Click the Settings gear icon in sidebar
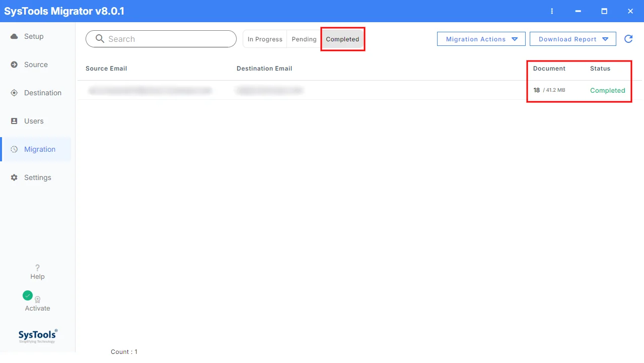The width and height of the screenshot is (644, 363). [x=14, y=177]
